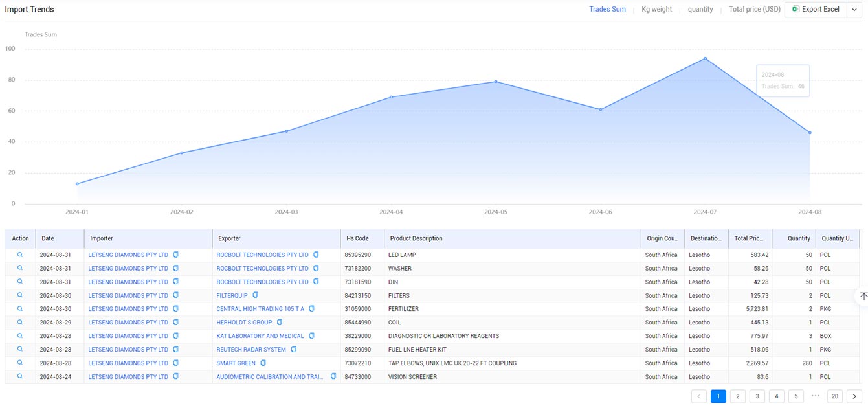Copy importer name in the FERTILIZER row
Viewport: 868px width, 408px height.
click(175, 309)
